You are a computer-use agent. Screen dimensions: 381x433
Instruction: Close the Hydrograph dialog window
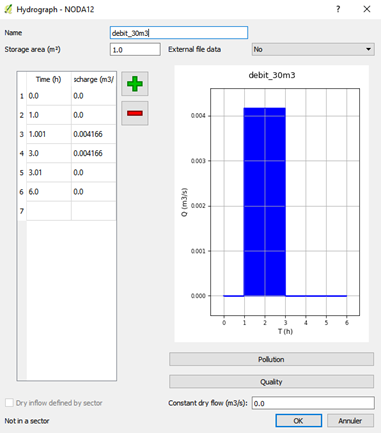pos(367,9)
